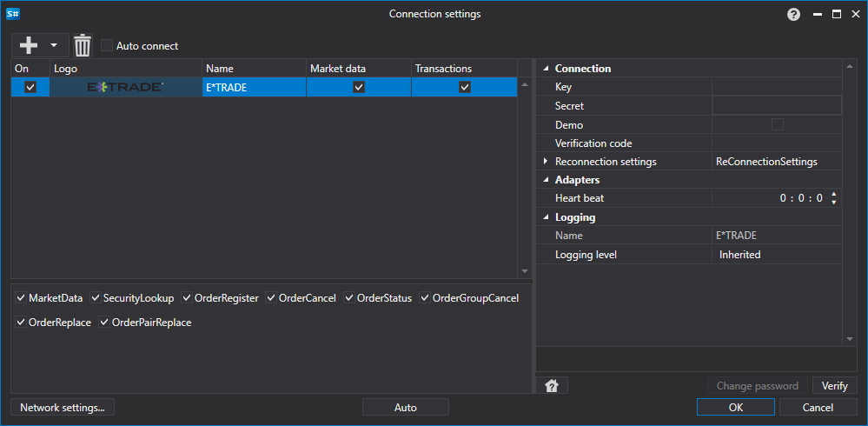Uncheck the SecurityLookup checkbox
This screenshot has height=426, width=868.
pyautogui.click(x=96, y=298)
